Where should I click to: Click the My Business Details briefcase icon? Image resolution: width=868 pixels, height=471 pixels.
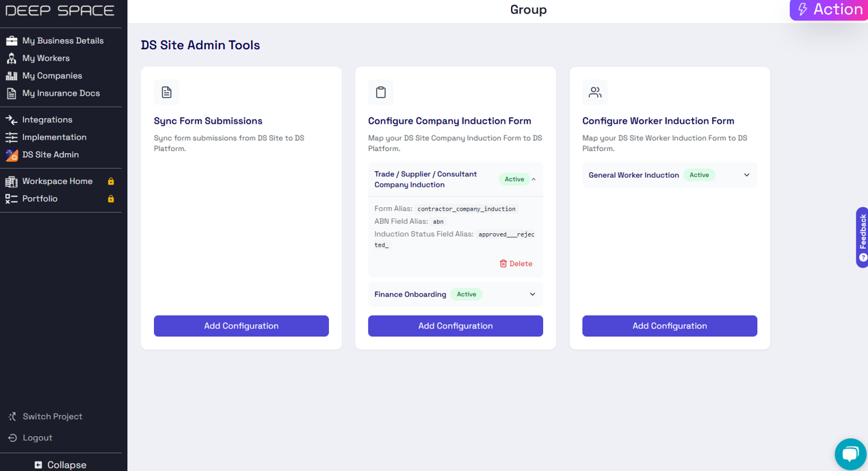(x=12, y=40)
